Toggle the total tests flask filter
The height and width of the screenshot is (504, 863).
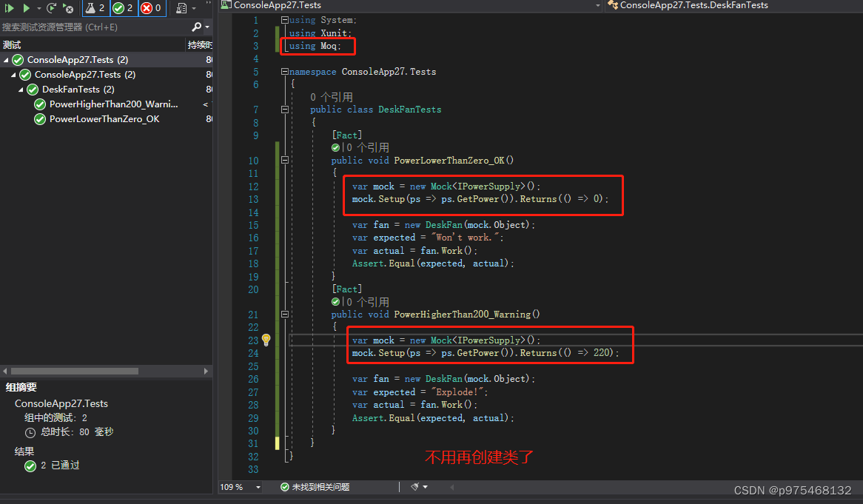coord(95,8)
